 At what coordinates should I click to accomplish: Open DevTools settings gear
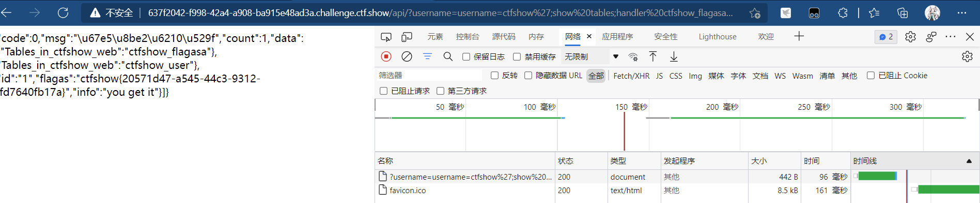click(910, 37)
